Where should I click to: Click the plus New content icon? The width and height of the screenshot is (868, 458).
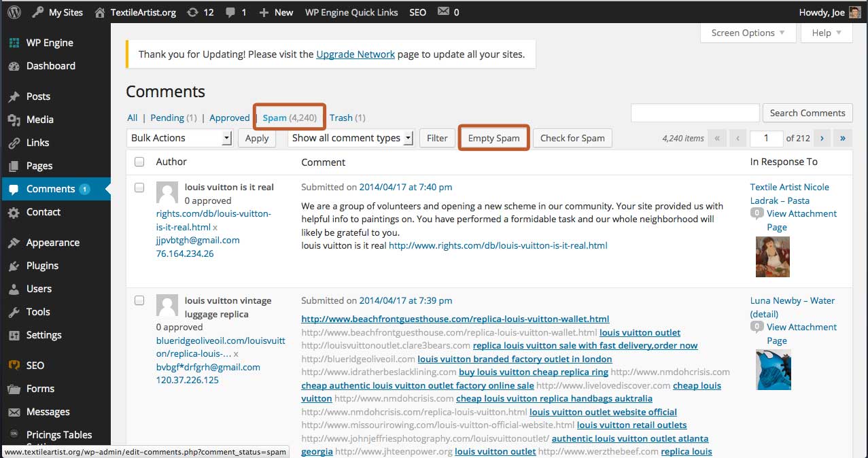[264, 12]
